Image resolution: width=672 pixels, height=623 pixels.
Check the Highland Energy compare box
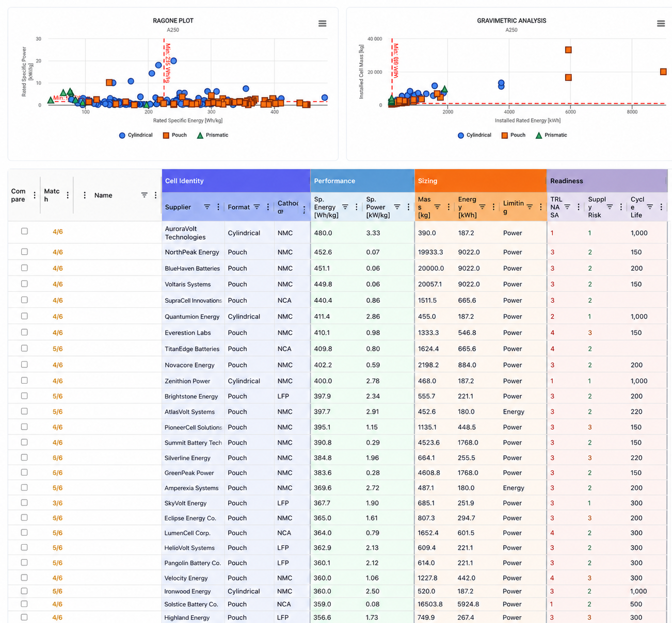pyautogui.click(x=24, y=617)
